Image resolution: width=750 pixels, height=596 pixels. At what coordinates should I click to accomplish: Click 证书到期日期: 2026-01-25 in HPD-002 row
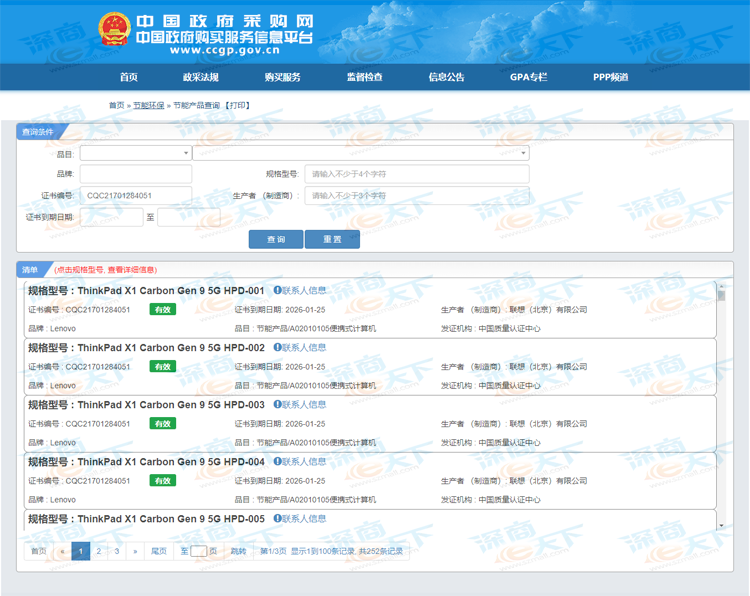point(280,367)
